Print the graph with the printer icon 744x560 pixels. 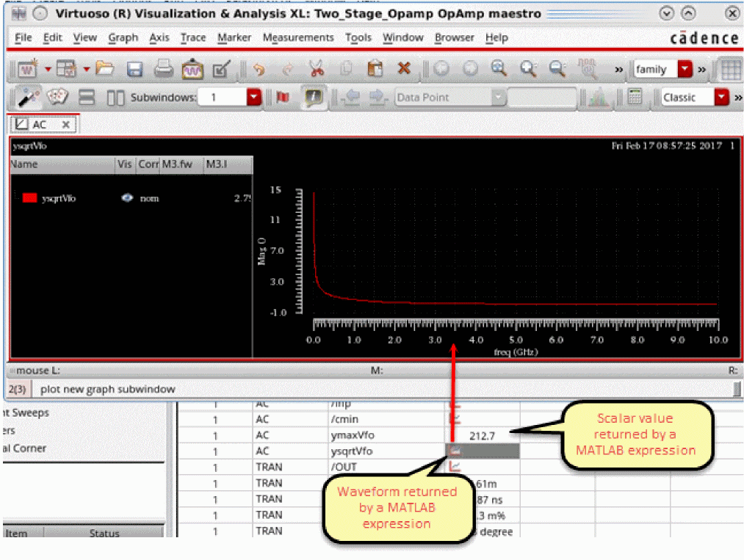tap(164, 69)
